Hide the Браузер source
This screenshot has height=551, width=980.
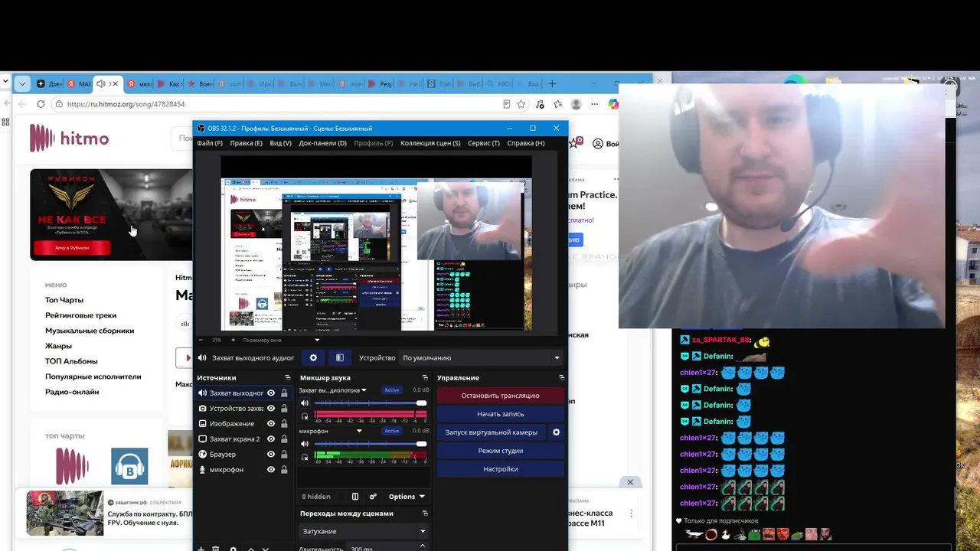point(271,455)
